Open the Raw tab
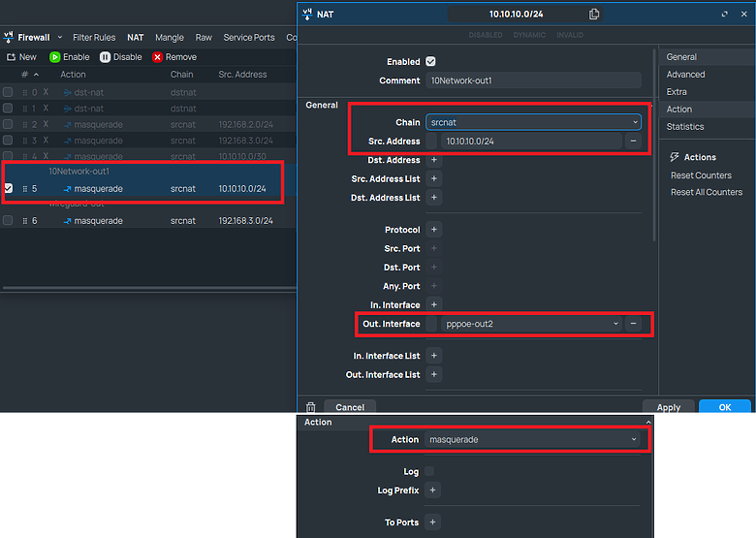Screen dimensions: 756x538 click(x=204, y=37)
